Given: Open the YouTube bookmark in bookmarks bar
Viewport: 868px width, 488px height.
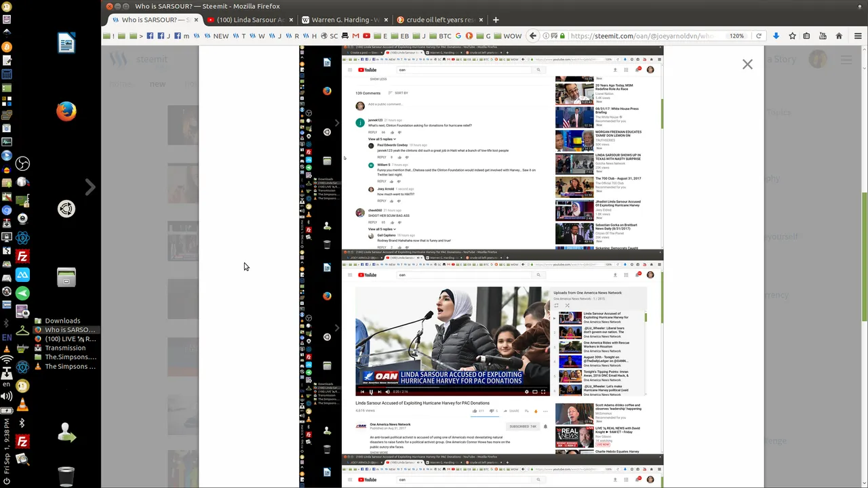Looking at the screenshot, I should pos(366,36).
